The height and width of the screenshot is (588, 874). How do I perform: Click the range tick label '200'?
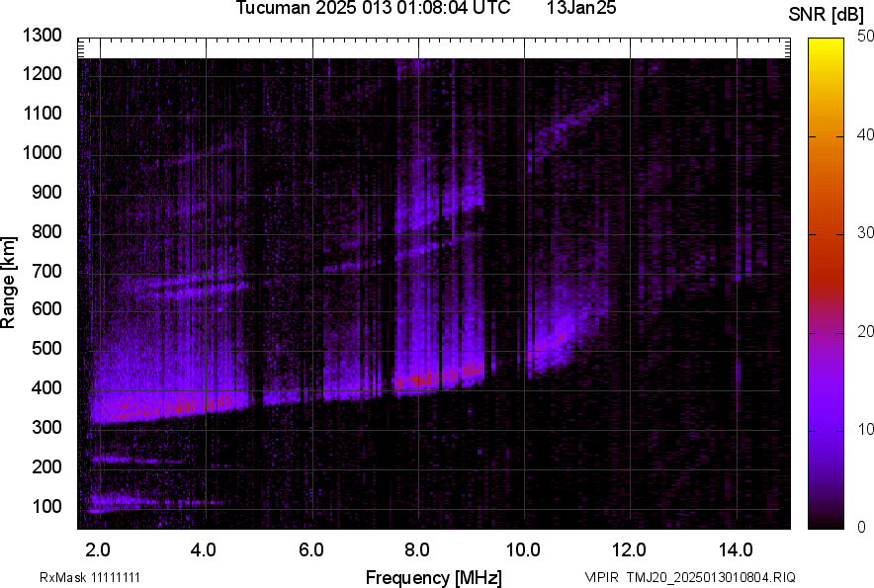click(x=46, y=466)
